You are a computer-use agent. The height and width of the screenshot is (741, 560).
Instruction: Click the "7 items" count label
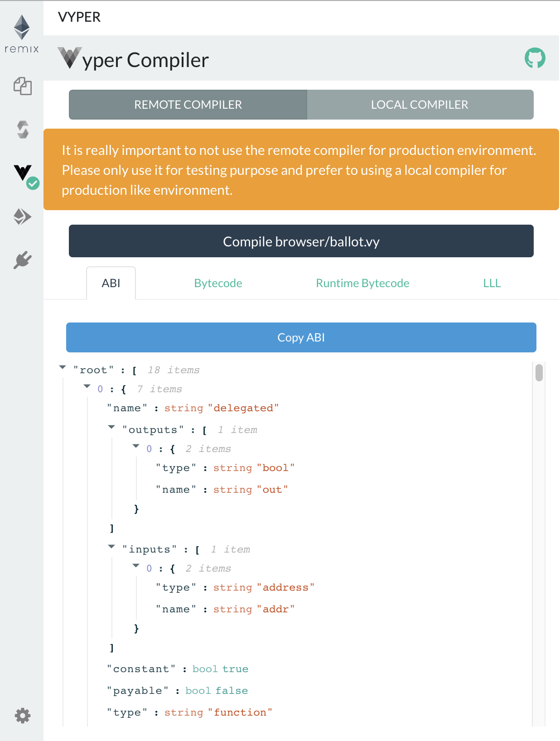(x=159, y=389)
